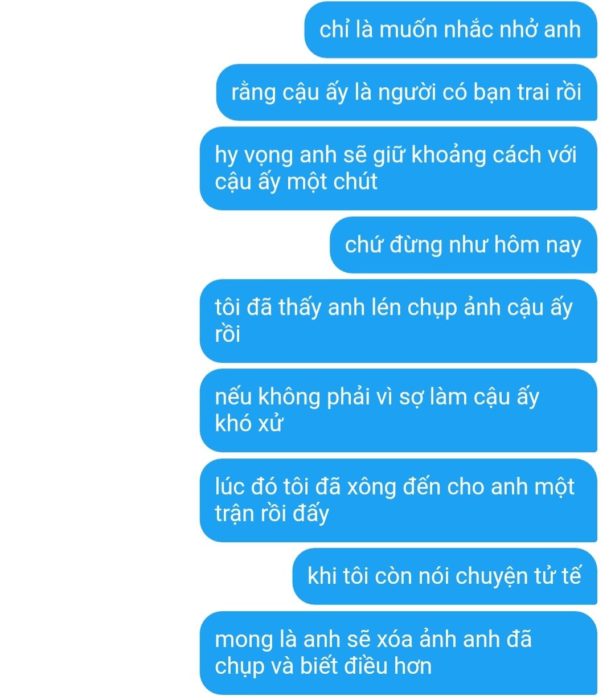Tap the 'chứ đừng như hôm nay' bubble

[463, 245]
